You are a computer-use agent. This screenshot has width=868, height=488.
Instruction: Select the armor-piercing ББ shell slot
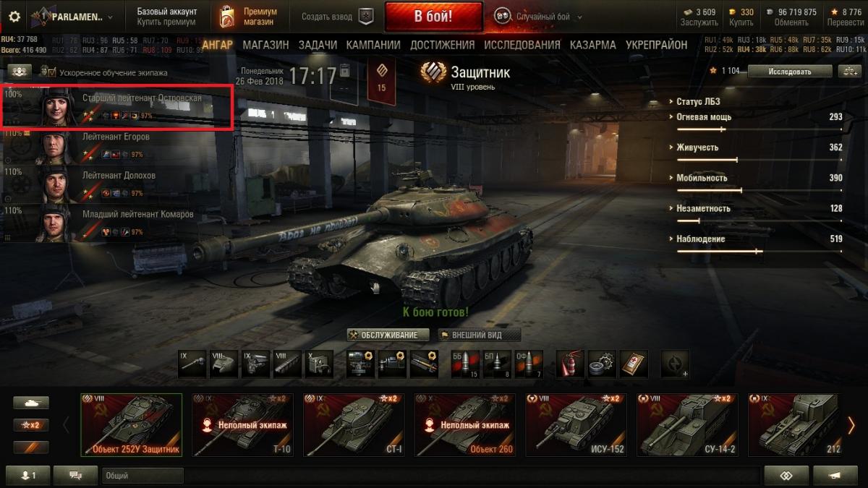pos(465,364)
